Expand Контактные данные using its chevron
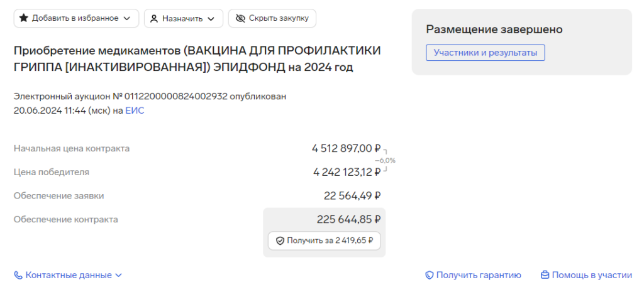 coord(118,275)
